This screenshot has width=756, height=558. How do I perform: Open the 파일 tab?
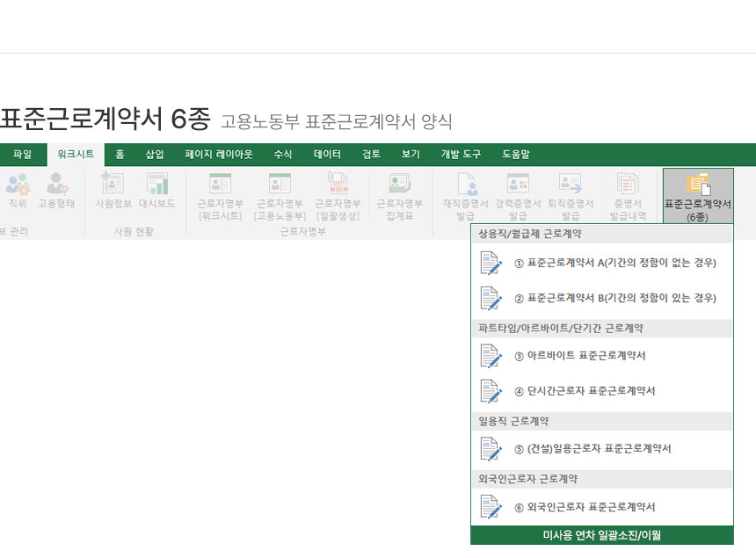[x=22, y=154]
